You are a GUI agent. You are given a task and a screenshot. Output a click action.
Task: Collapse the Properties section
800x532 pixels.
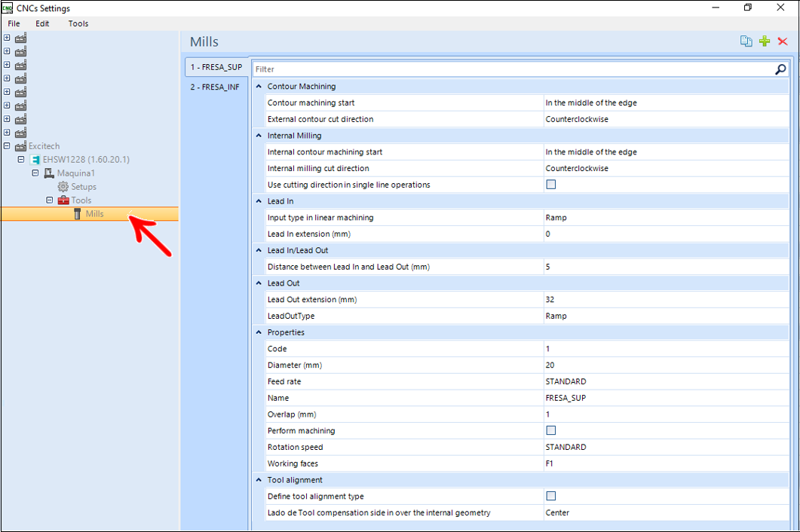click(x=259, y=332)
